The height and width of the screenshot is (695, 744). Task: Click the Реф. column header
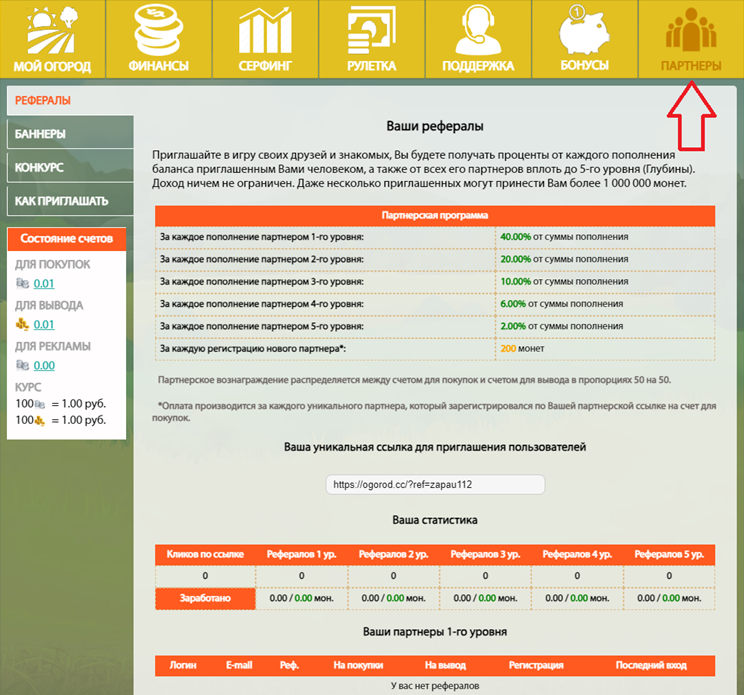tap(289, 665)
